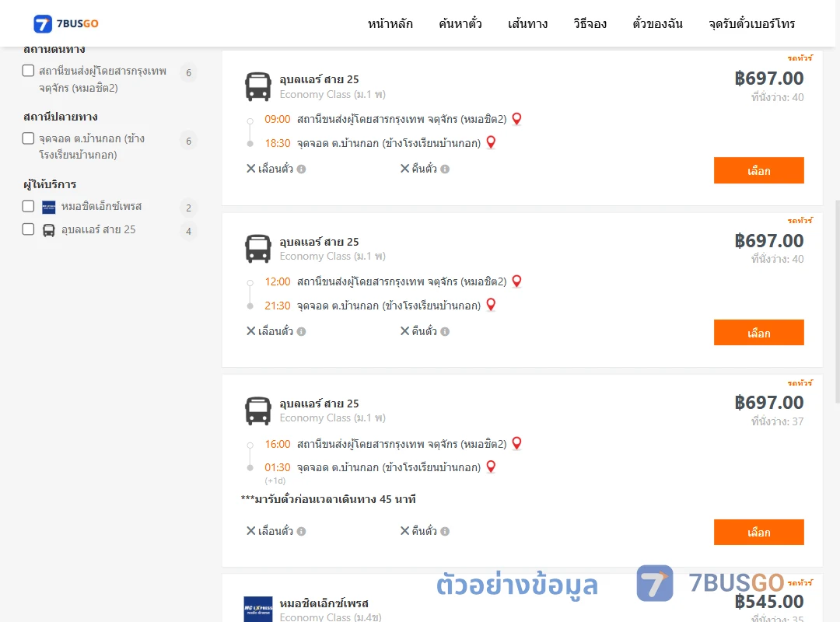This screenshot has width=840, height=622.
Task: Open จุดรับตั๋วเบอร์โทร menu item
Action: coord(751,24)
